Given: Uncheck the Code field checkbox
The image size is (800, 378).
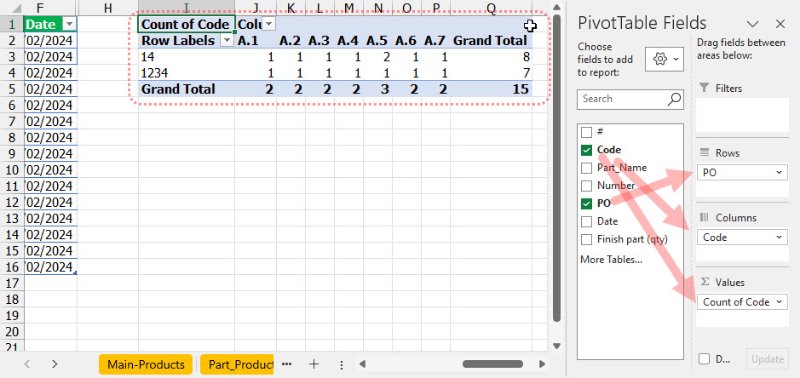Looking at the screenshot, I should [x=587, y=150].
